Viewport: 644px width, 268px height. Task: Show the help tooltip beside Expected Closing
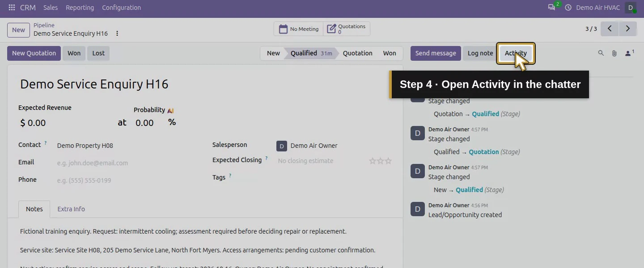267,159
